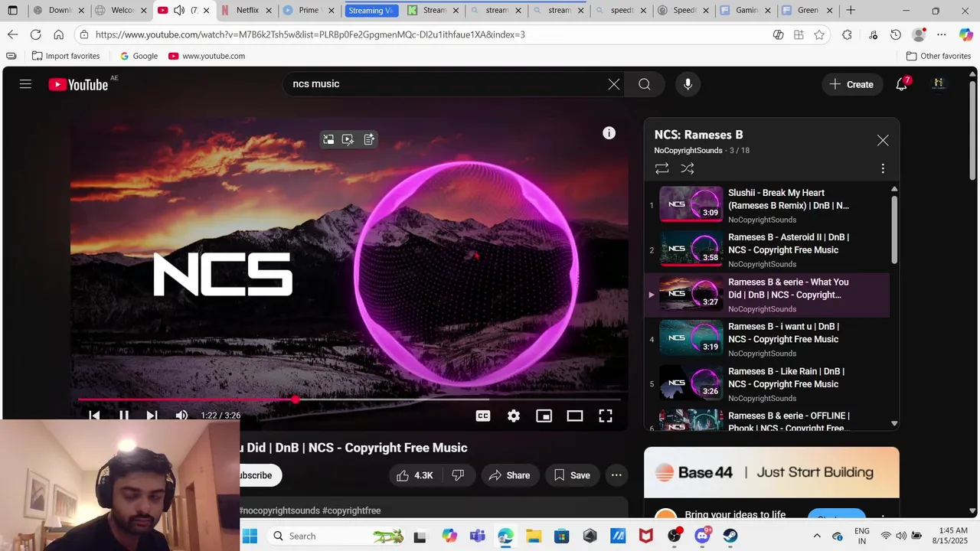Open browser extensions puzzle icon

click(x=847, y=35)
